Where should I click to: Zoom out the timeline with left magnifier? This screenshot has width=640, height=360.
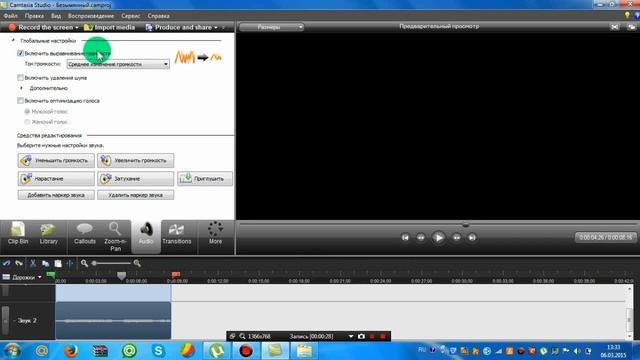tap(84, 264)
